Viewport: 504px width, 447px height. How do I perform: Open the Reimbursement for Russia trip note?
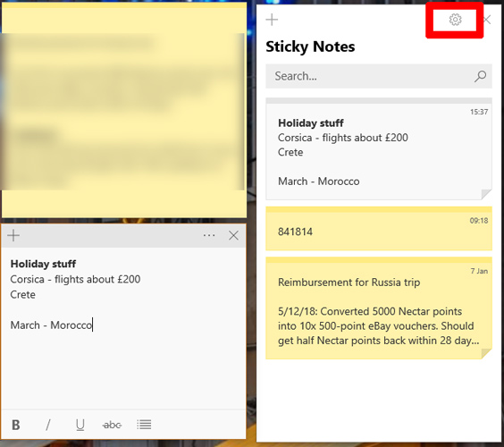pos(379,308)
